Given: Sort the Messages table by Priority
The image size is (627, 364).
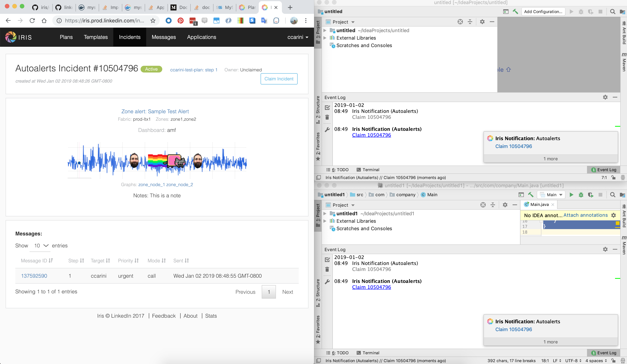Looking at the screenshot, I should click(128, 260).
